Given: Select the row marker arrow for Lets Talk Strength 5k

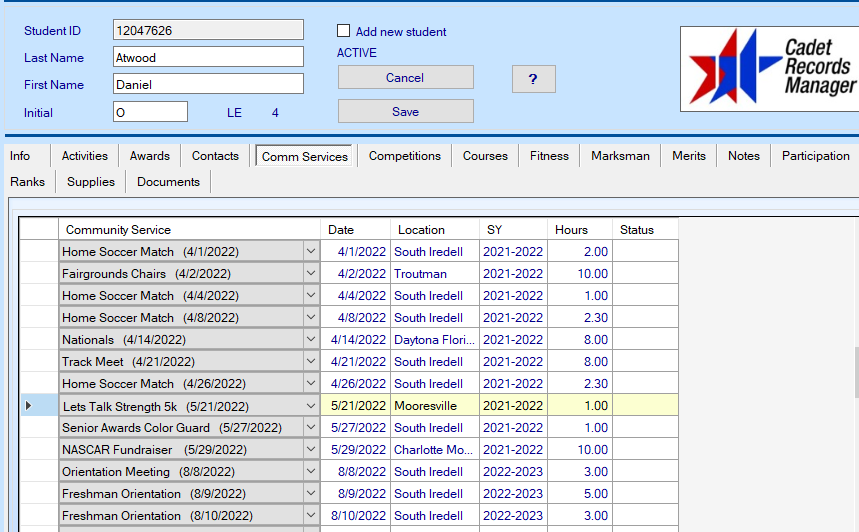Looking at the screenshot, I should tap(28, 406).
